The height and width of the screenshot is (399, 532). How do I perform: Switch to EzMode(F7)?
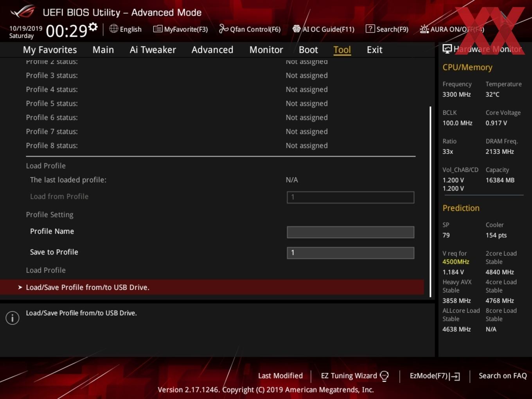435,376
